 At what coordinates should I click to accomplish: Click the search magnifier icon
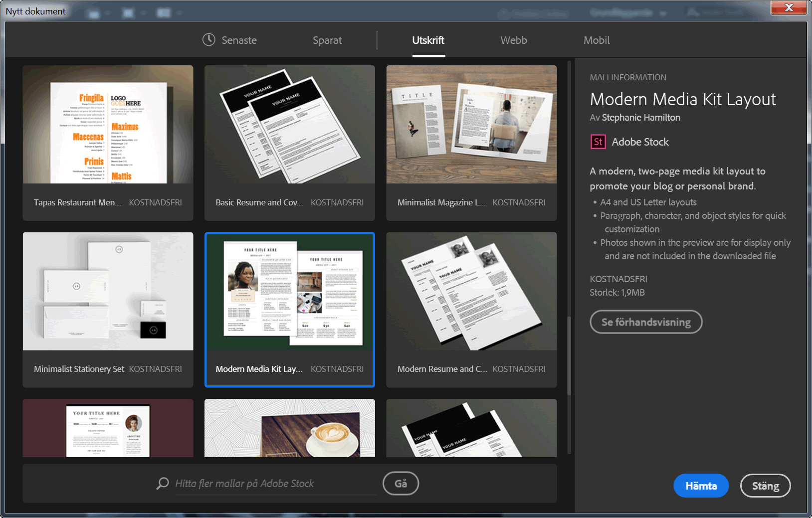(163, 484)
